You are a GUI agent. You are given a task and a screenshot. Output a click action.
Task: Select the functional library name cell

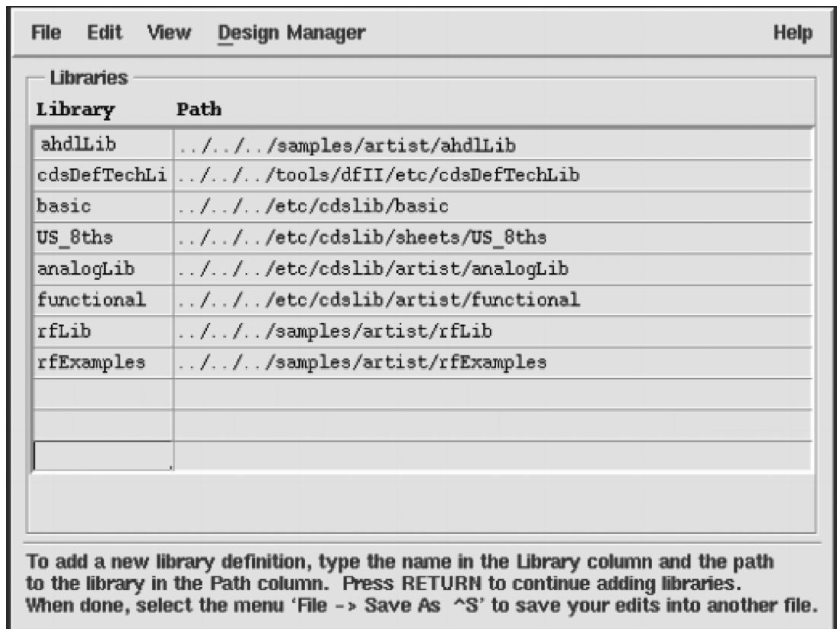point(103,300)
